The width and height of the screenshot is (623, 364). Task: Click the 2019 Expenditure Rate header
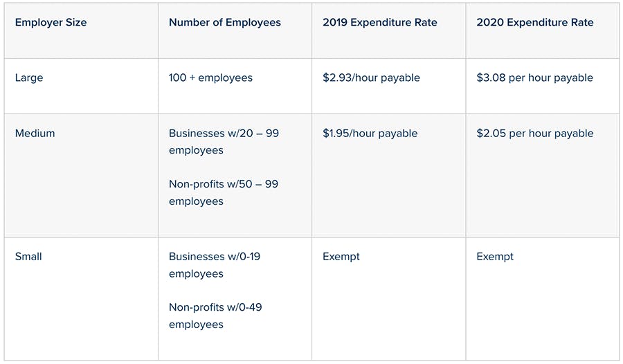pyautogui.click(x=380, y=22)
